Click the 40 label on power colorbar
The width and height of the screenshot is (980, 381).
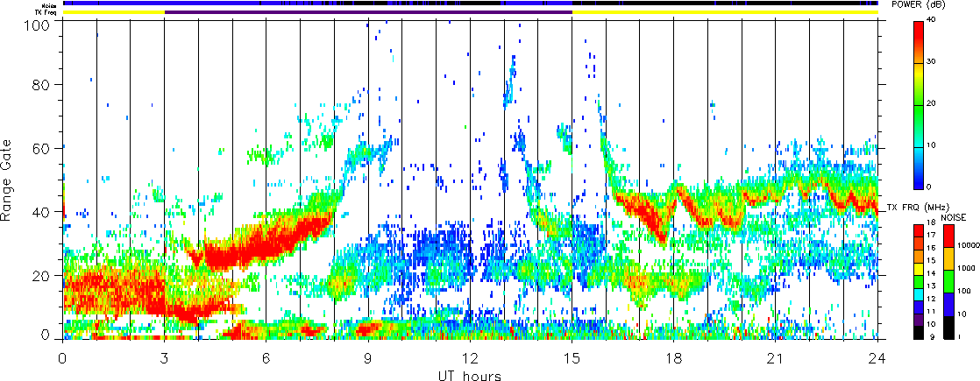(931, 19)
